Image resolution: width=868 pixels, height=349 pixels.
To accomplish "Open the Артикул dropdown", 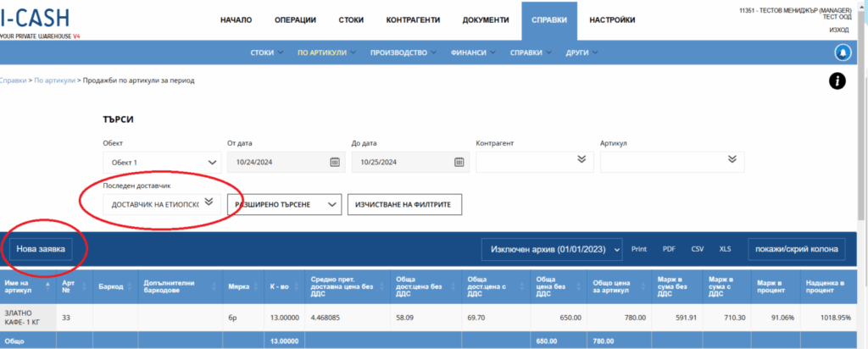I will (732, 159).
